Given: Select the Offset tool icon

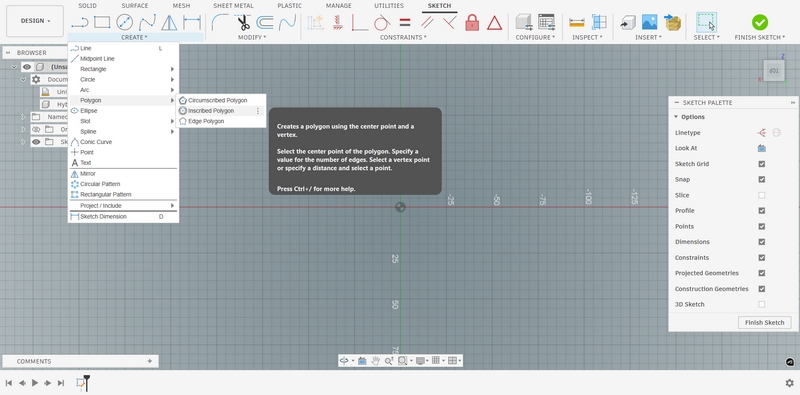Looking at the screenshot, I should point(265,22).
